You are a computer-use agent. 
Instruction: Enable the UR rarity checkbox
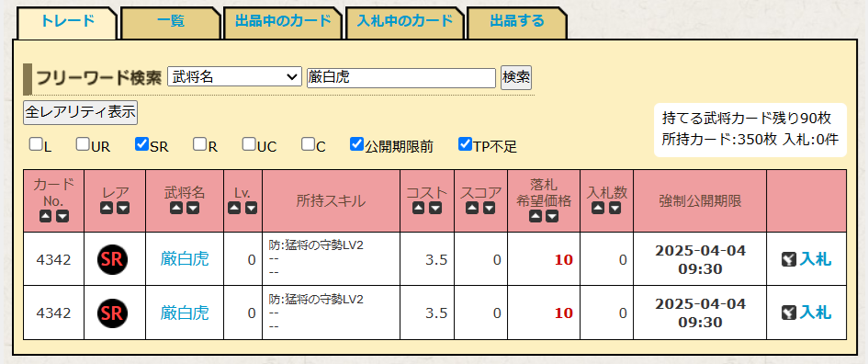(x=83, y=144)
